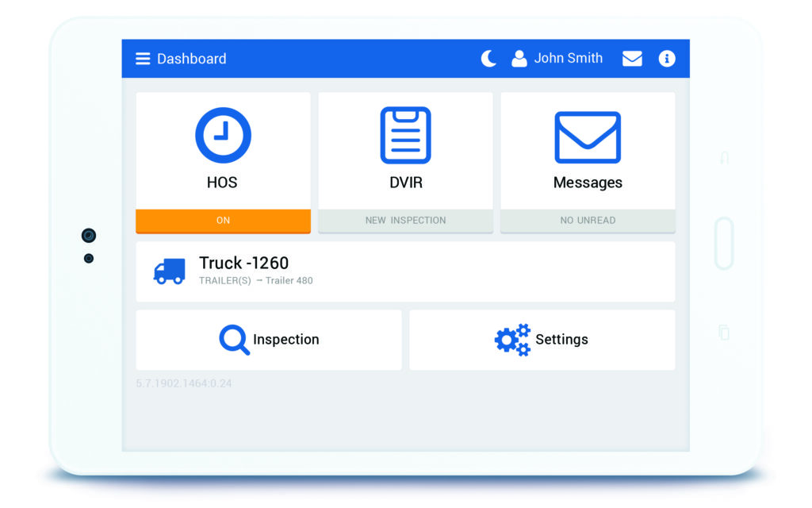Screen dimensions: 812x508
Task: Click the Settings gears icon
Action: click(x=513, y=340)
